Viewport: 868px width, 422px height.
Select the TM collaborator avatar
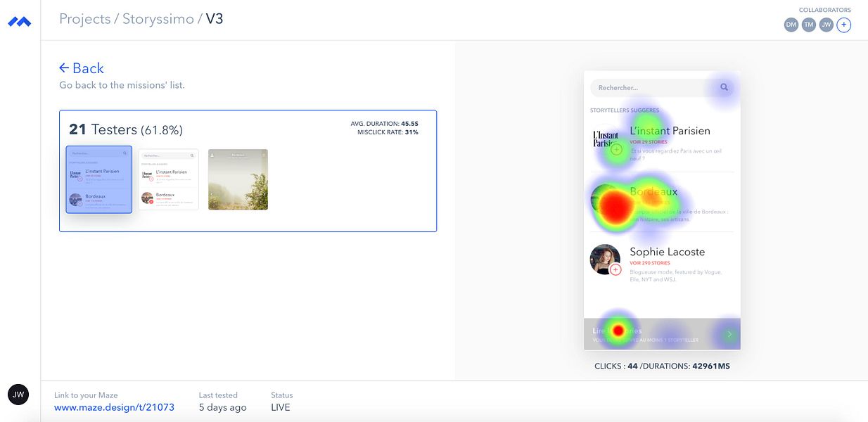coord(809,25)
